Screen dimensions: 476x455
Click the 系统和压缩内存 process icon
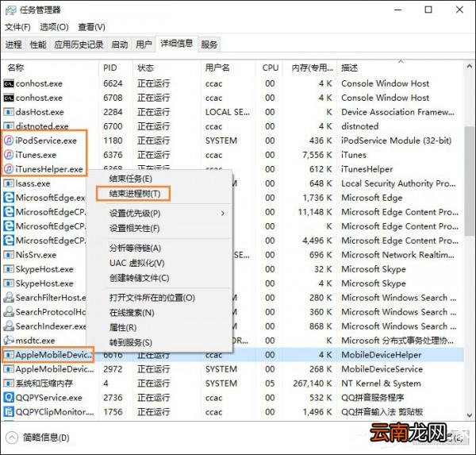click(x=9, y=383)
